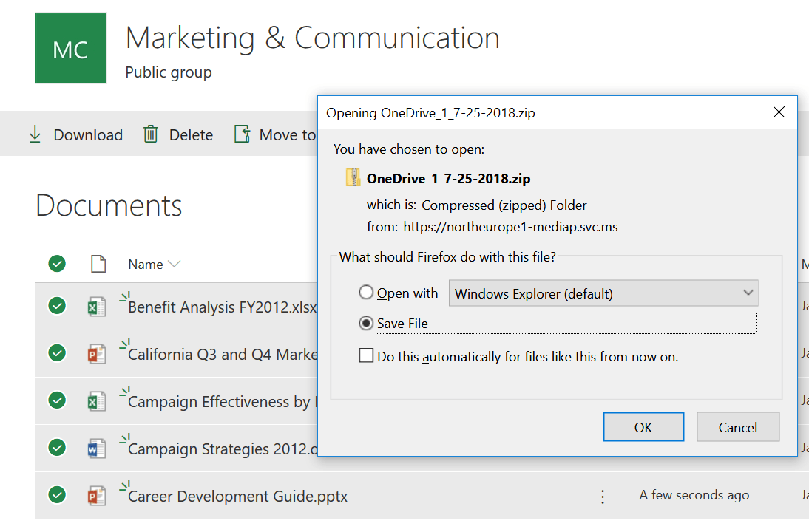Viewport: 809px width, 532px height.
Task: Click the Excel icon for Campaign Effectiveness
Action: 96,401
